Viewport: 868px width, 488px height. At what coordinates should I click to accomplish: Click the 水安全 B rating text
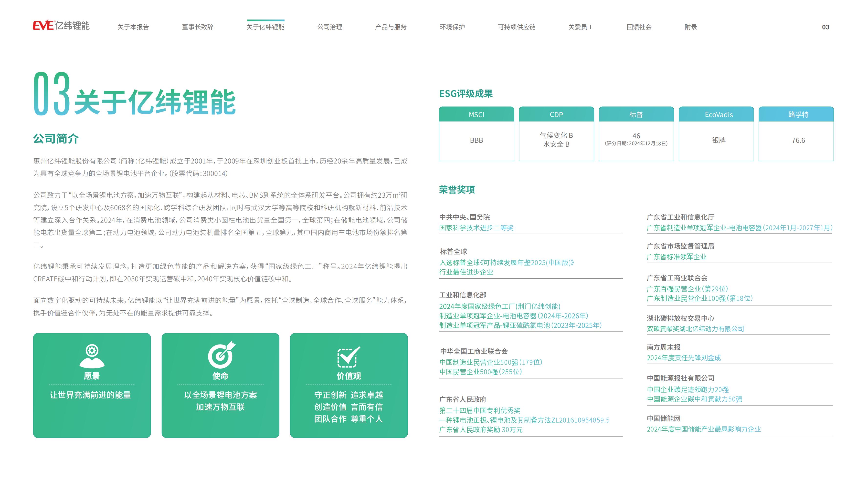556,144
